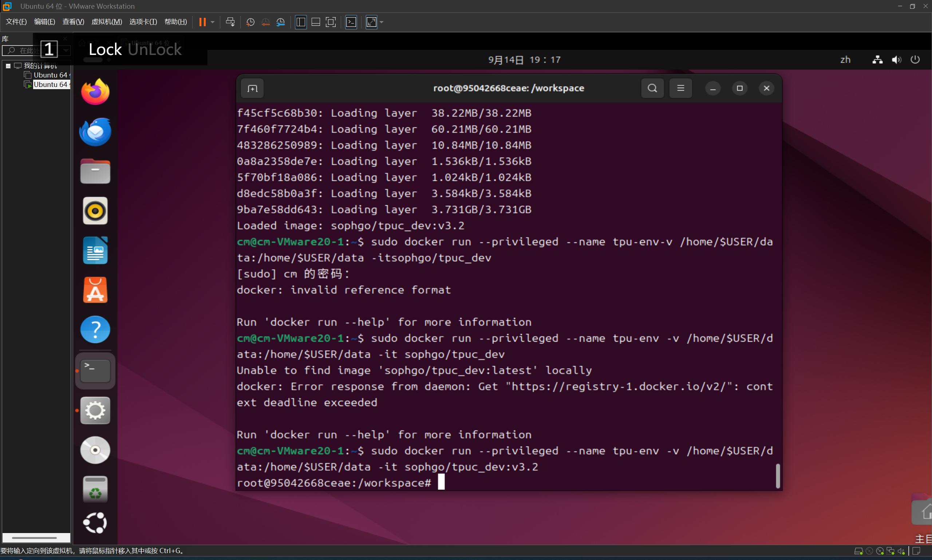Enter full screen mode icon
The image size is (932, 560).
pyautogui.click(x=331, y=22)
